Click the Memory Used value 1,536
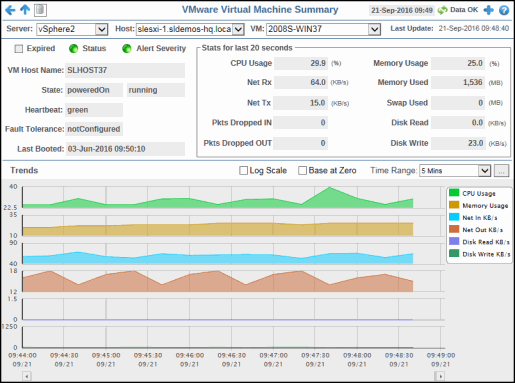The image size is (515, 383). [458, 82]
